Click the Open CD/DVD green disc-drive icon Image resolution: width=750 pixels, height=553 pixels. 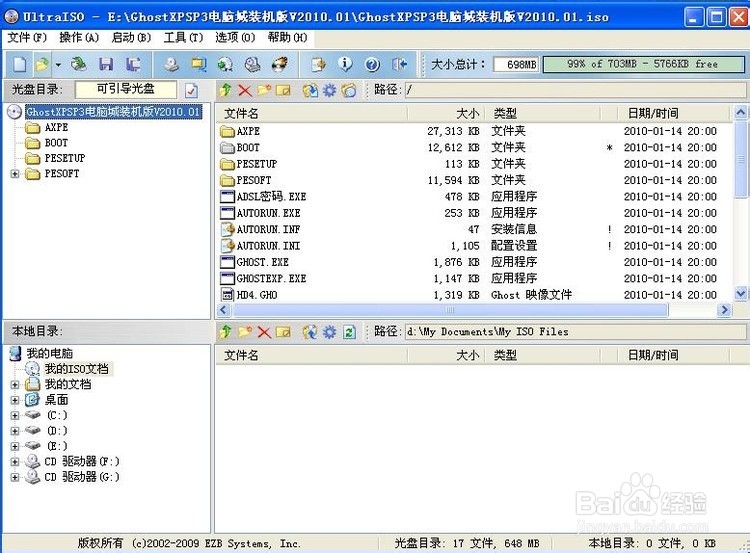pos(78,64)
